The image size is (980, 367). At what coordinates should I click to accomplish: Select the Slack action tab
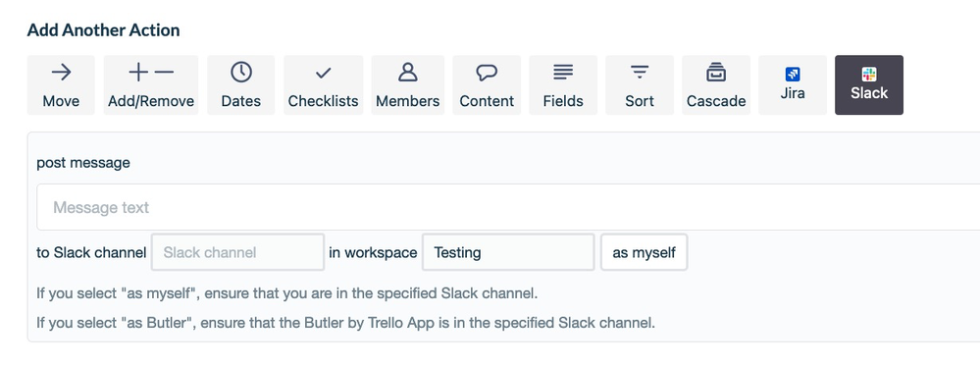point(869,85)
